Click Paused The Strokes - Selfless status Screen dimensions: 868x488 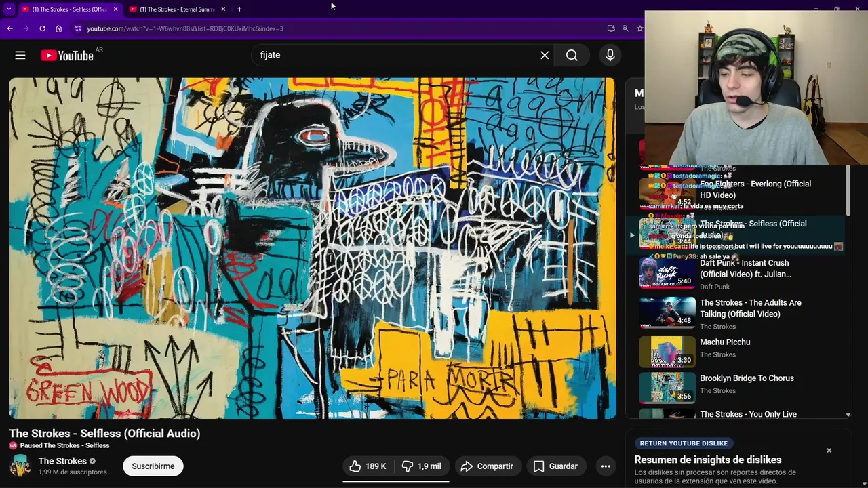(x=64, y=445)
